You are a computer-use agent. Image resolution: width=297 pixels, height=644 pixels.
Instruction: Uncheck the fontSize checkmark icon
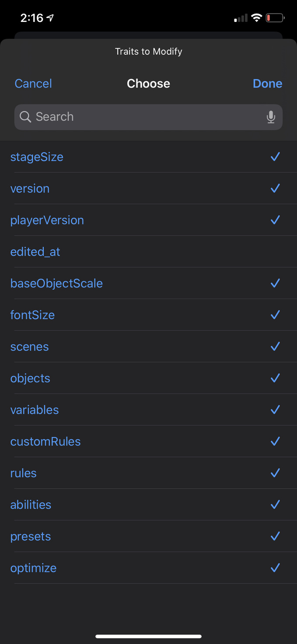pos(275,315)
